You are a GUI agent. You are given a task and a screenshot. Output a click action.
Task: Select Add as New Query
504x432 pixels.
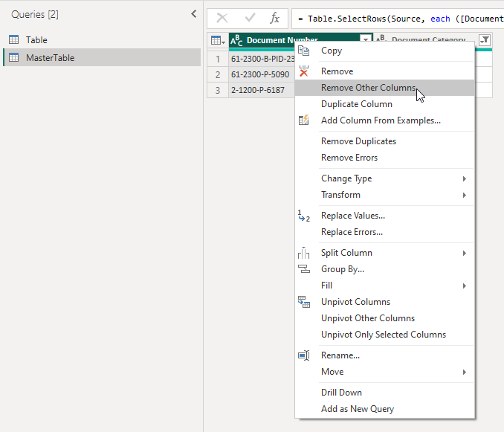tap(384, 409)
